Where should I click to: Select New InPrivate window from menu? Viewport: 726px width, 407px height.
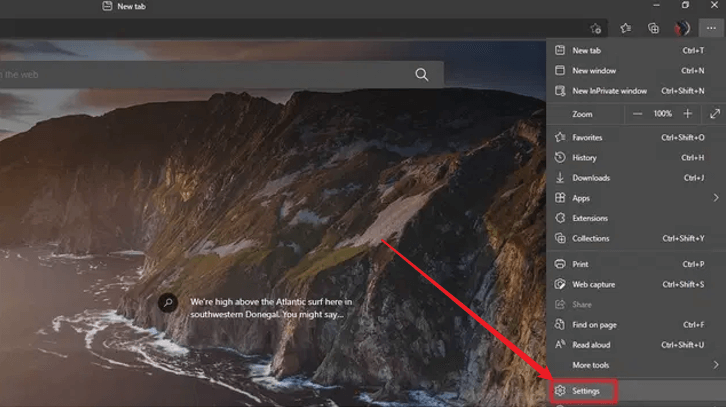click(609, 91)
